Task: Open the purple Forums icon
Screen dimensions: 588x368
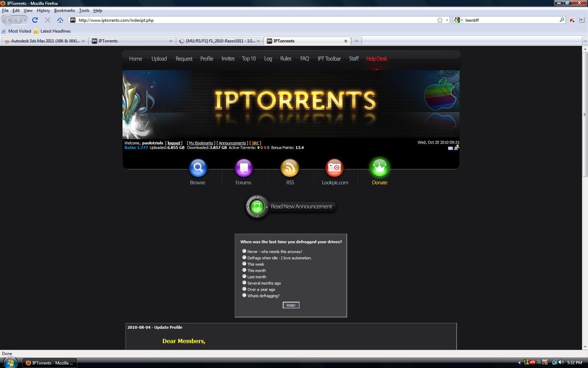Action: coord(244,168)
